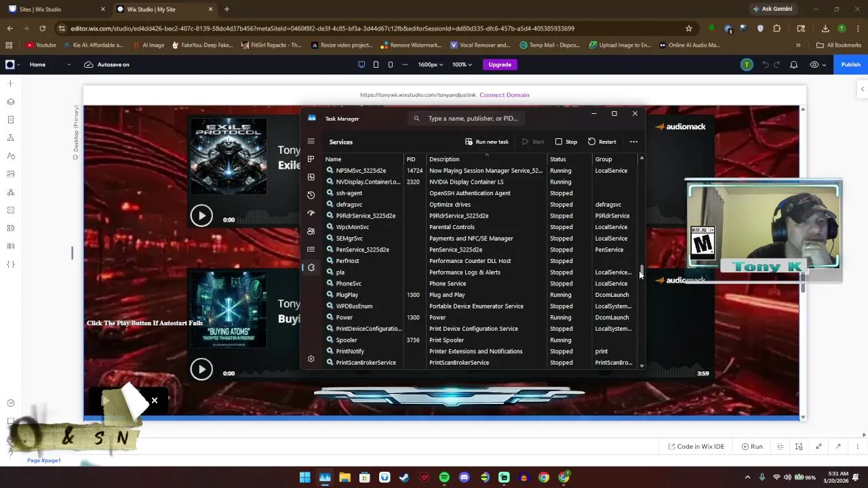Screen dimensions: 868x488
Task: Click Run new task button
Action: (x=487, y=142)
